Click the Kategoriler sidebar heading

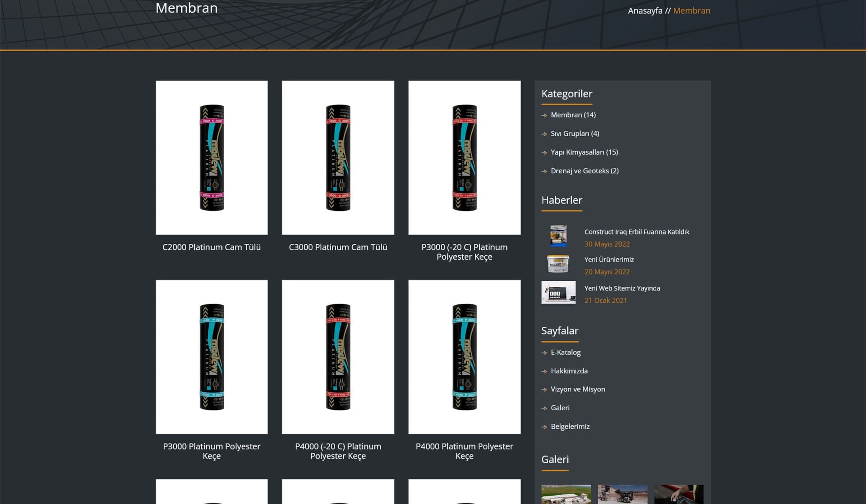click(567, 94)
